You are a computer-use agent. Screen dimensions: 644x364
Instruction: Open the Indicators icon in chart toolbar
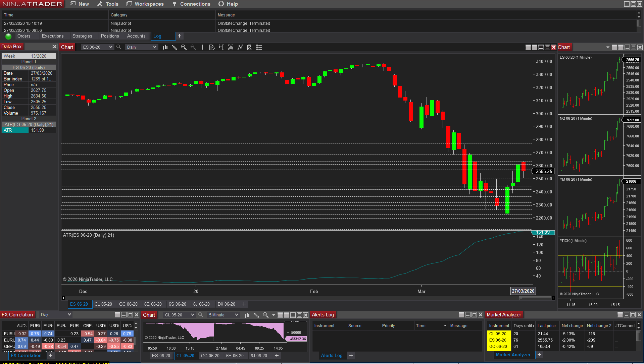pyautogui.click(x=240, y=47)
